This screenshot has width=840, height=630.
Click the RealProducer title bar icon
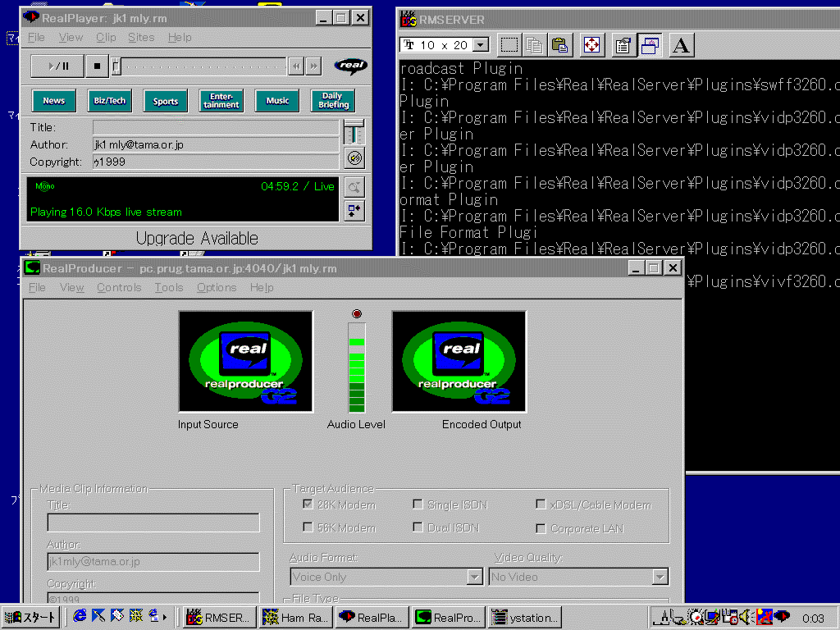coord(32,268)
